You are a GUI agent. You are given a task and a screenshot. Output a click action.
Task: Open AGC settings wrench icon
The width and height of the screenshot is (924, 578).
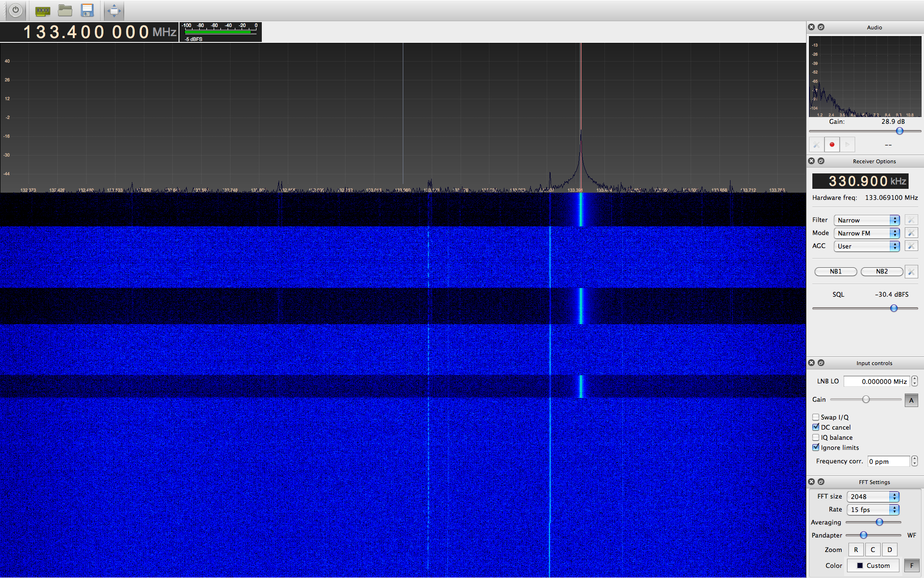coord(911,246)
